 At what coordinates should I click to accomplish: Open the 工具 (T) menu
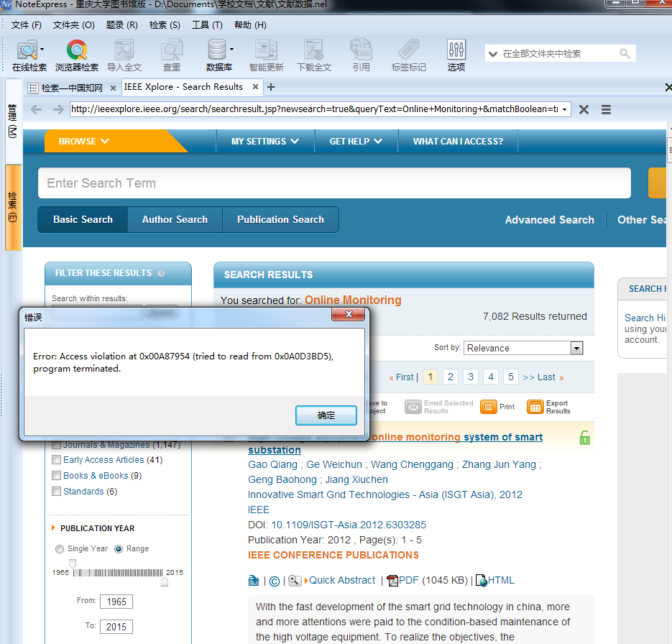click(207, 25)
